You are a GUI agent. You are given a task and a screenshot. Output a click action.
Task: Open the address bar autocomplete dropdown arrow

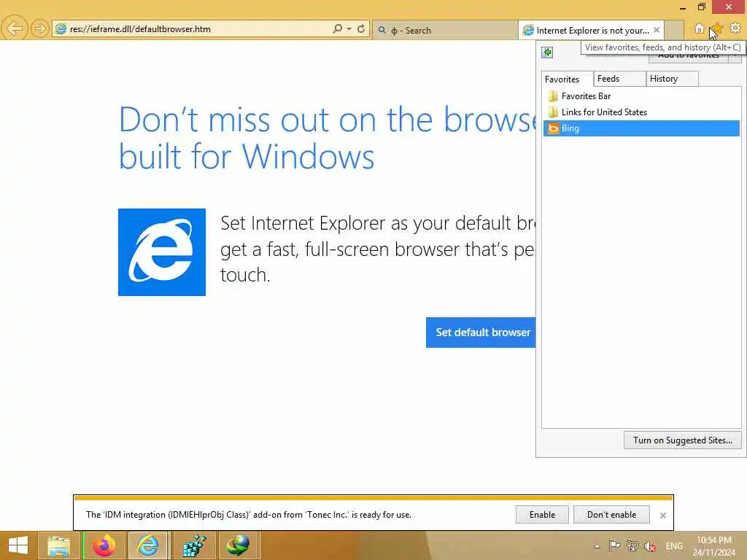point(349,29)
